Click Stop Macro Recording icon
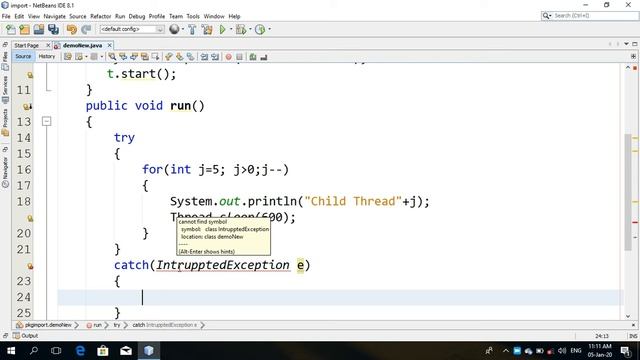Viewport: 640px width, 360px height. [x=240, y=57]
